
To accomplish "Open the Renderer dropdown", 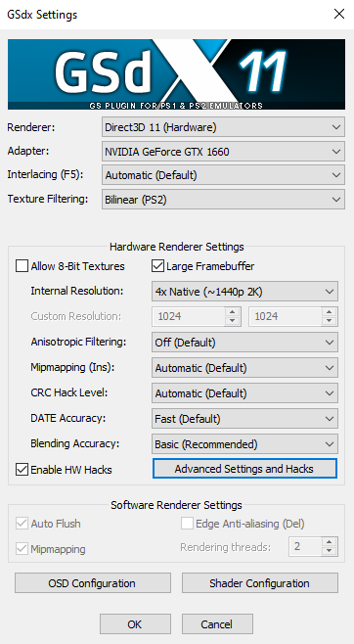I will (223, 127).
